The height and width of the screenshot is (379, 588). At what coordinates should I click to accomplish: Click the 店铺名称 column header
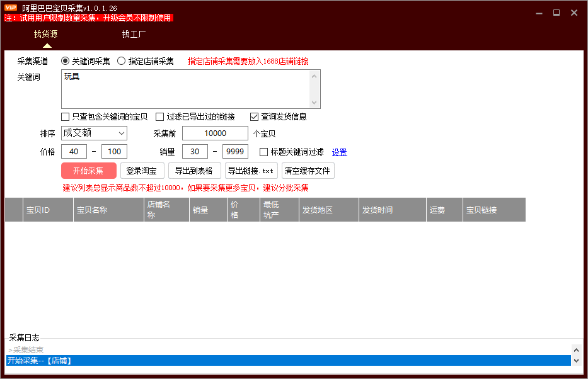coord(166,210)
